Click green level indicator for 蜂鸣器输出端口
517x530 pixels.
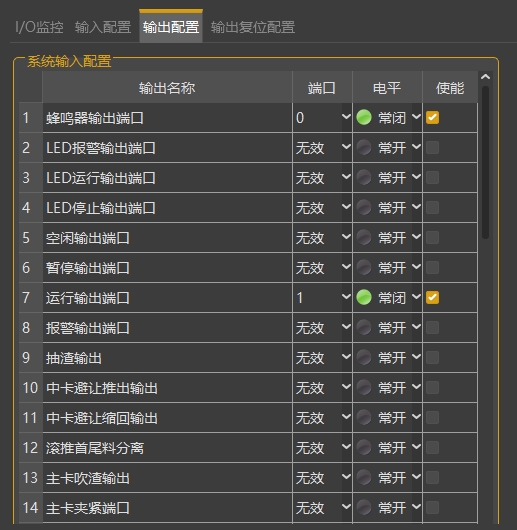click(x=364, y=118)
